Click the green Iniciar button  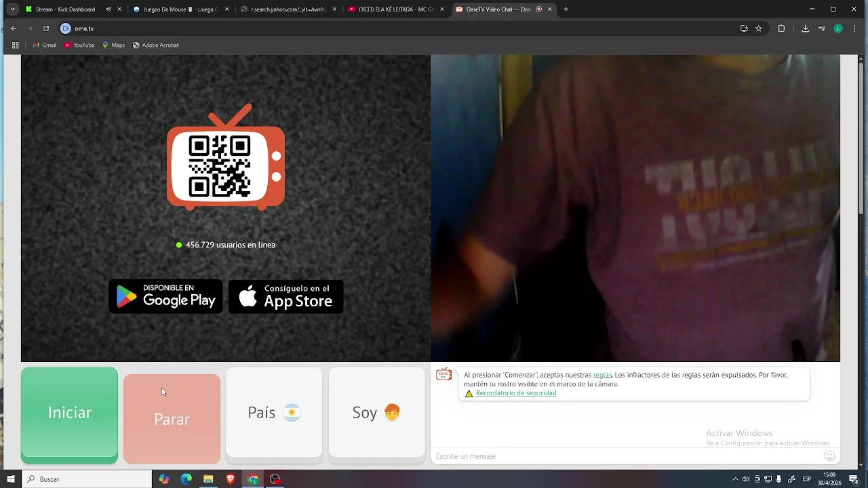[x=69, y=415]
